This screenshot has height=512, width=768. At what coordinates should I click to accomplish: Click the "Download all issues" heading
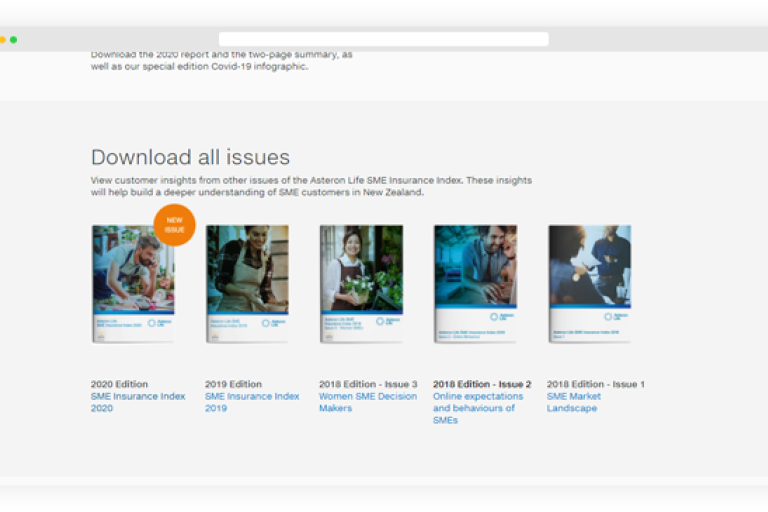pos(190,157)
